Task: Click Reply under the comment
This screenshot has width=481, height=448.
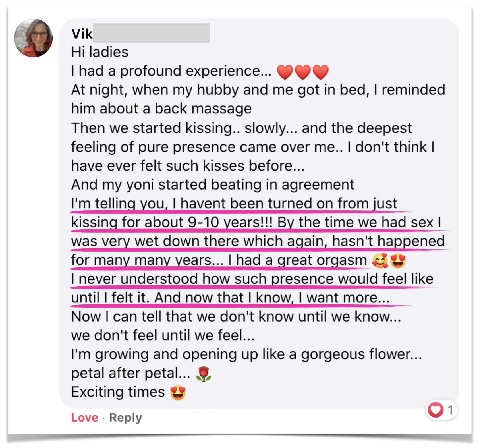Action: pyautogui.click(x=125, y=418)
